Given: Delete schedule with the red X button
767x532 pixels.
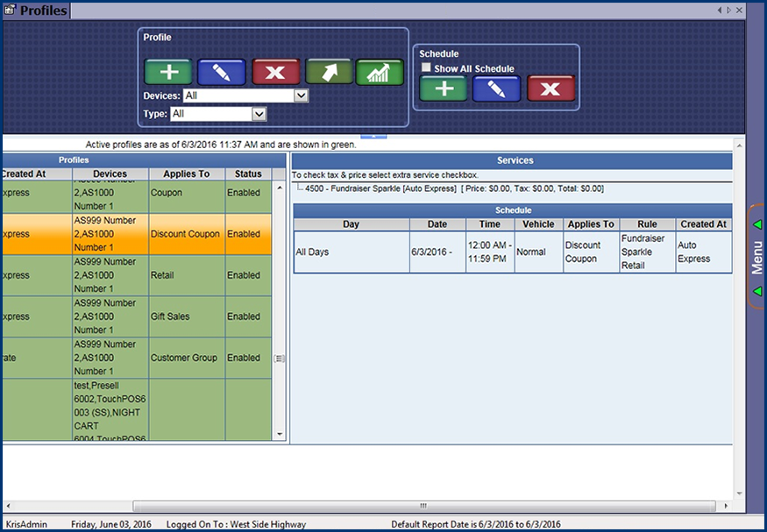Looking at the screenshot, I should (550, 89).
